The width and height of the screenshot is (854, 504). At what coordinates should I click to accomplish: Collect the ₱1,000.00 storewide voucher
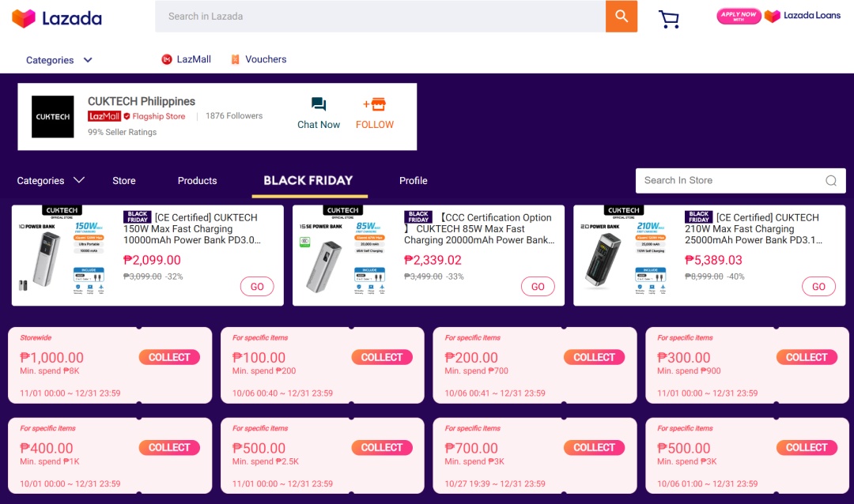click(169, 357)
